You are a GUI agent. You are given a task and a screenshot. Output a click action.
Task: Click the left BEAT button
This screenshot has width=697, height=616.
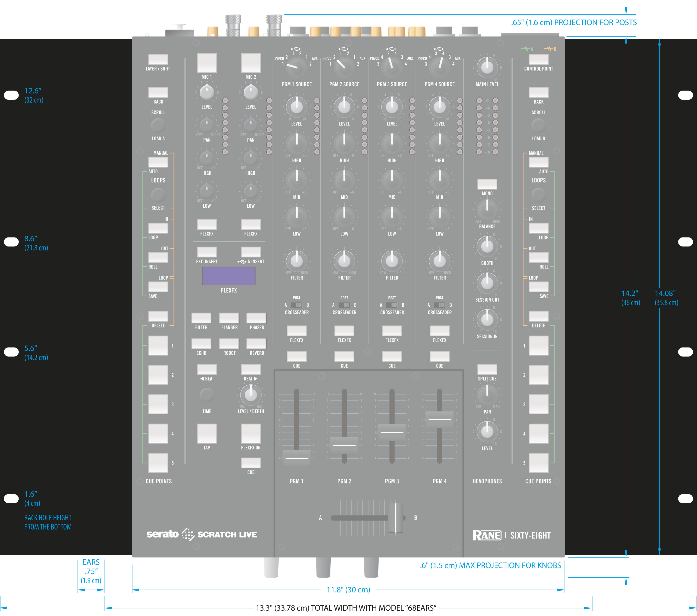(x=207, y=369)
